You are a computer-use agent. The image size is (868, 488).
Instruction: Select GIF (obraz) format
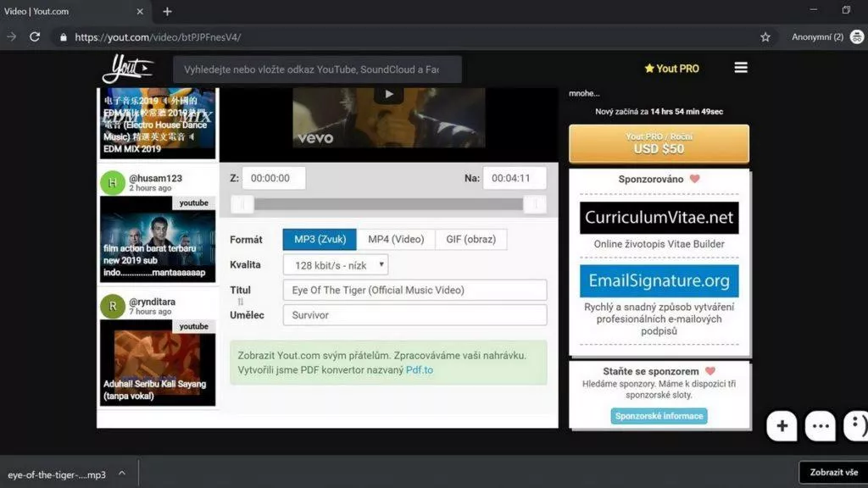[x=471, y=240]
